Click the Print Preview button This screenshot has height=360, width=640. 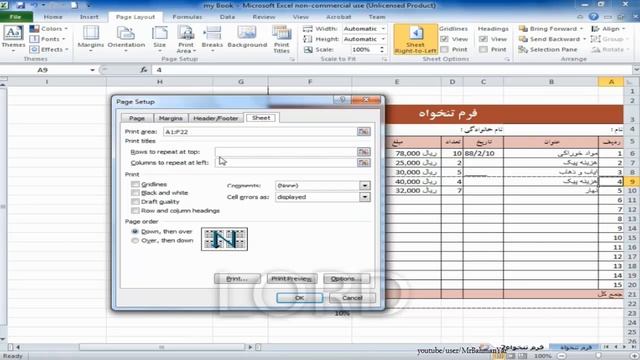[292, 279]
